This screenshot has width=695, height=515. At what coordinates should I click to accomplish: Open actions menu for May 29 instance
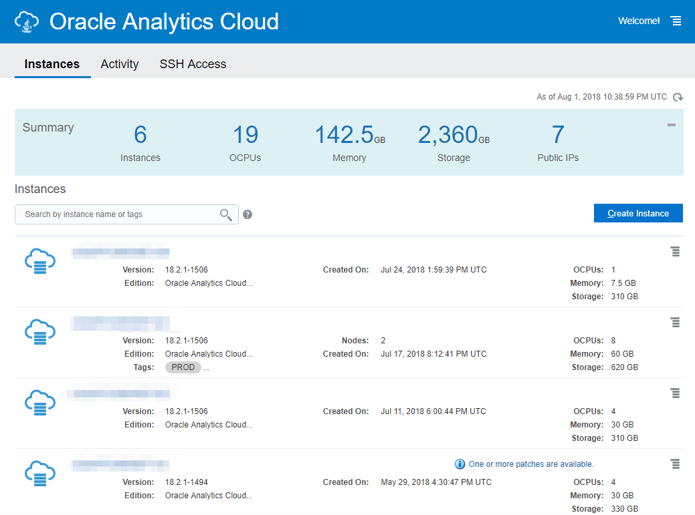coord(675,464)
